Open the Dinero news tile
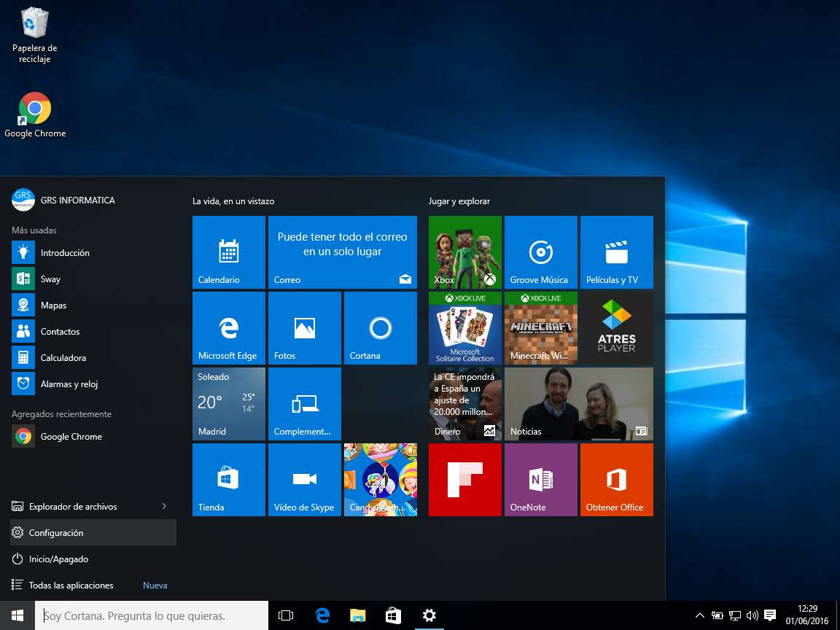 click(x=465, y=404)
